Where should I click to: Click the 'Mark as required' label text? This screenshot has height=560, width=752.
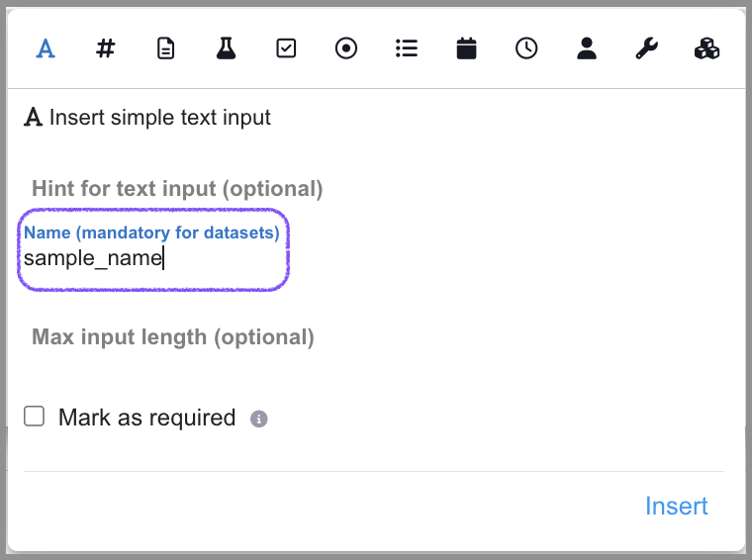point(146,418)
